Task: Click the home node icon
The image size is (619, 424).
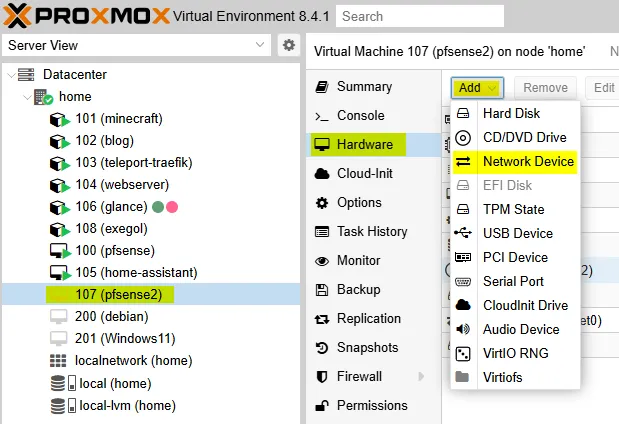Action: tap(43, 97)
